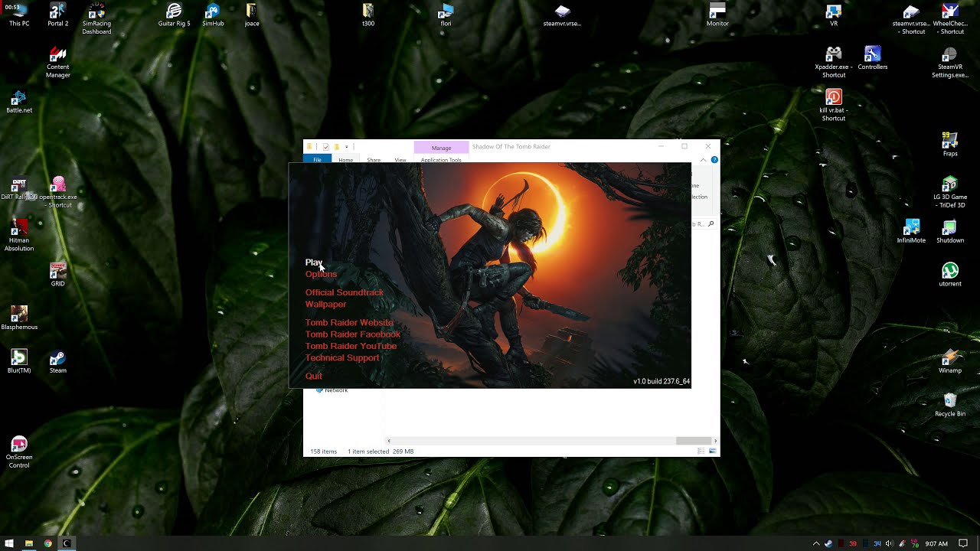The height and width of the screenshot is (551, 980).
Task: Collapse the Explorer ribbon with the chevron
Action: tap(703, 160)
